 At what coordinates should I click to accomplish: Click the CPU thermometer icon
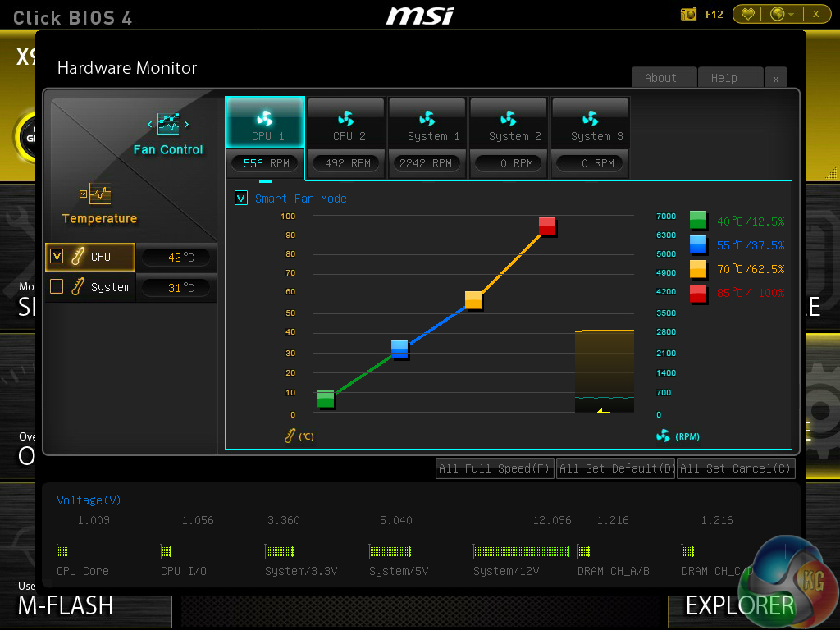[78, 256]
